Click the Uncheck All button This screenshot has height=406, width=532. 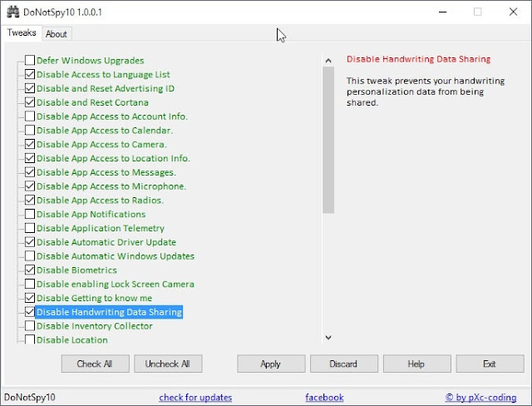click(168, 364)
